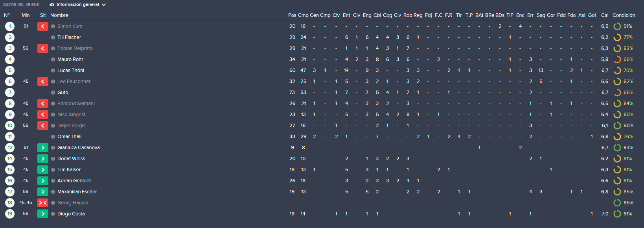Open Lucas Thöni player profile
The height and width of the screenshot is (228, 644).
click(x=71, y=70)
